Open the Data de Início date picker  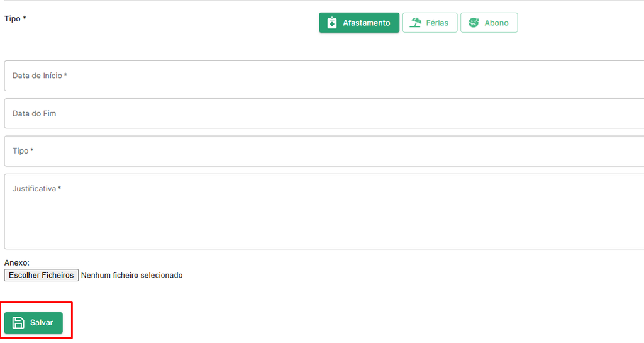click(x=324, y=76)
